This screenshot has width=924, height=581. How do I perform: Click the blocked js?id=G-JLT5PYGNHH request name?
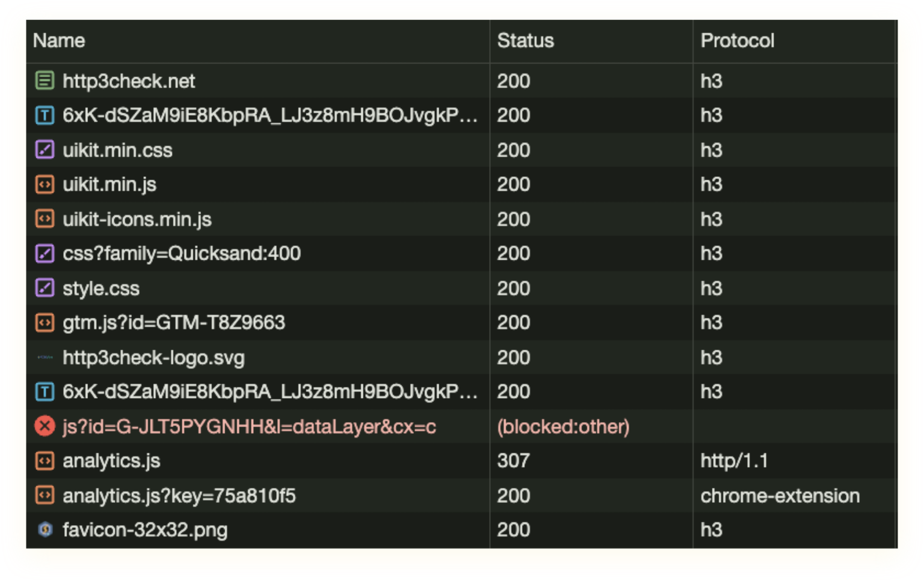(x=249, y=426)
